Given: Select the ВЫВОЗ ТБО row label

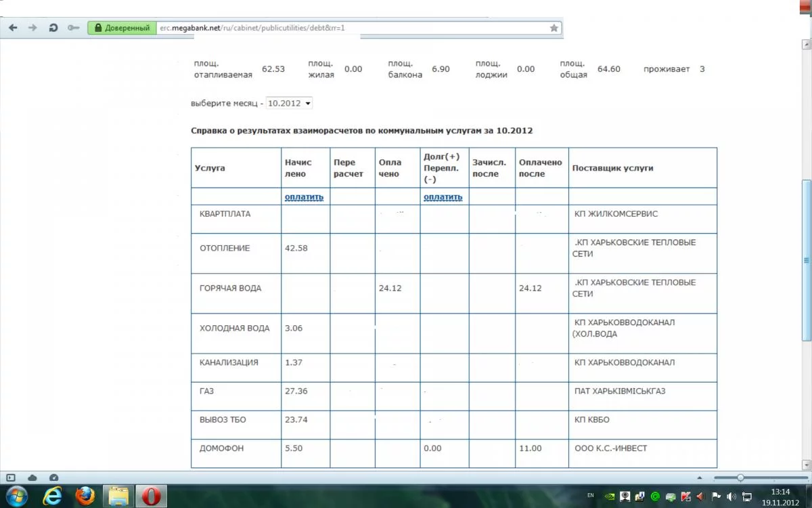Looking at the screenshot, I should coord(223,419).
